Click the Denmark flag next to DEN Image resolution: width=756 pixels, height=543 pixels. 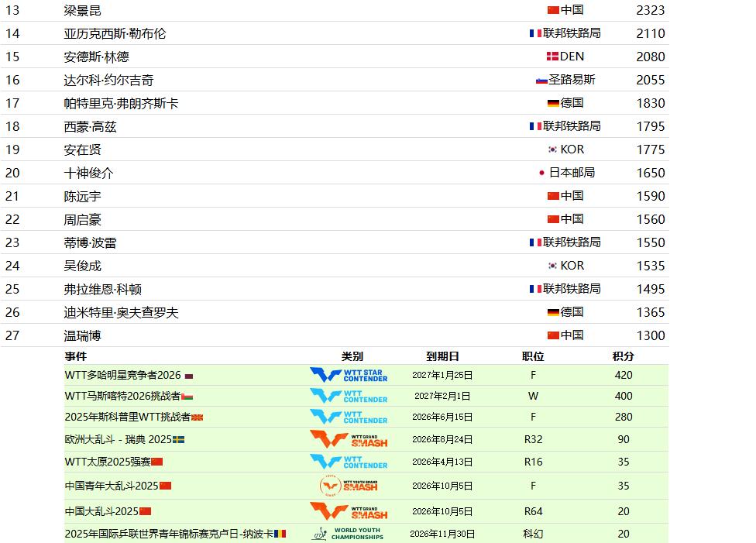[552, 57]
